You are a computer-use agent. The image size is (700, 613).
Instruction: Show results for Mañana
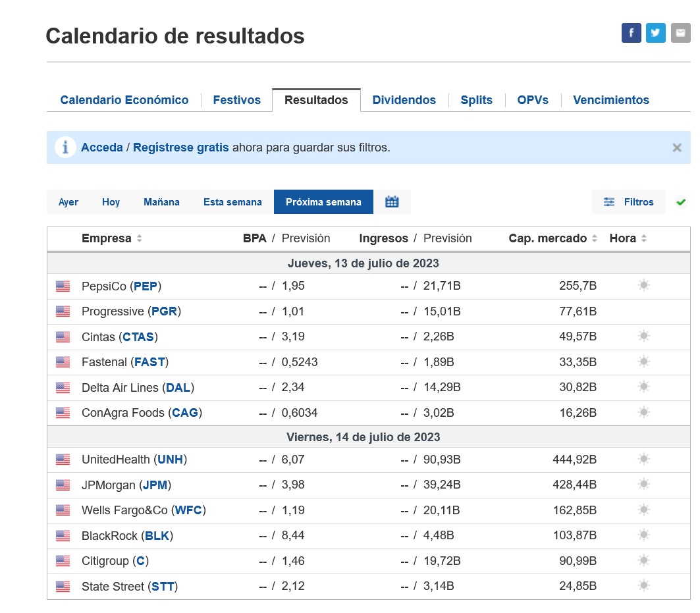click(x=161, y=201)
